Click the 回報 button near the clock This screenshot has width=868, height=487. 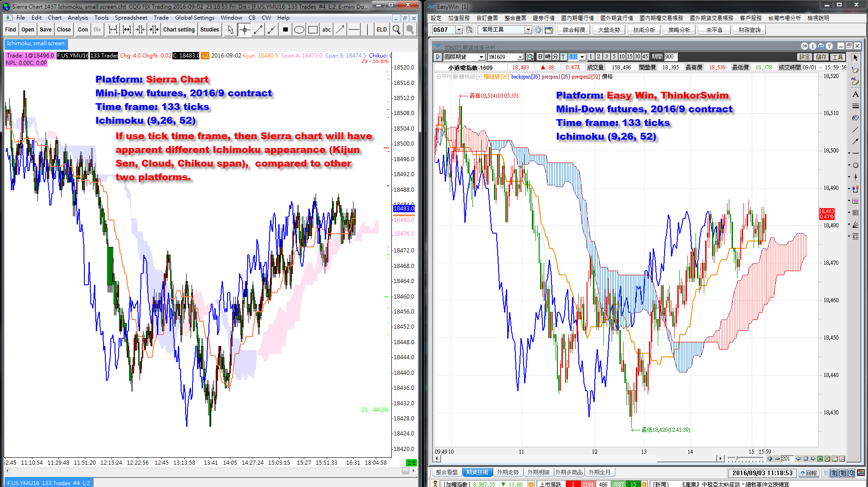tap(809, 473)
